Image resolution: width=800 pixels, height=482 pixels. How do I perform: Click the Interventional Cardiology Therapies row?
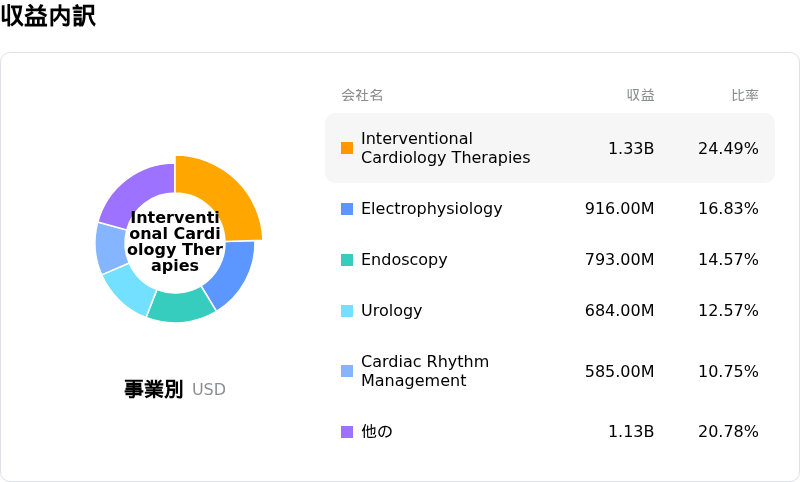pos(550,148)
